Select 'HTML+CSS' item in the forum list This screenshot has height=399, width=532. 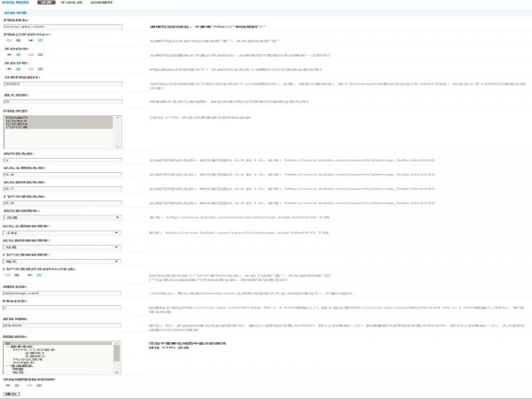click(x=35, y=351)
